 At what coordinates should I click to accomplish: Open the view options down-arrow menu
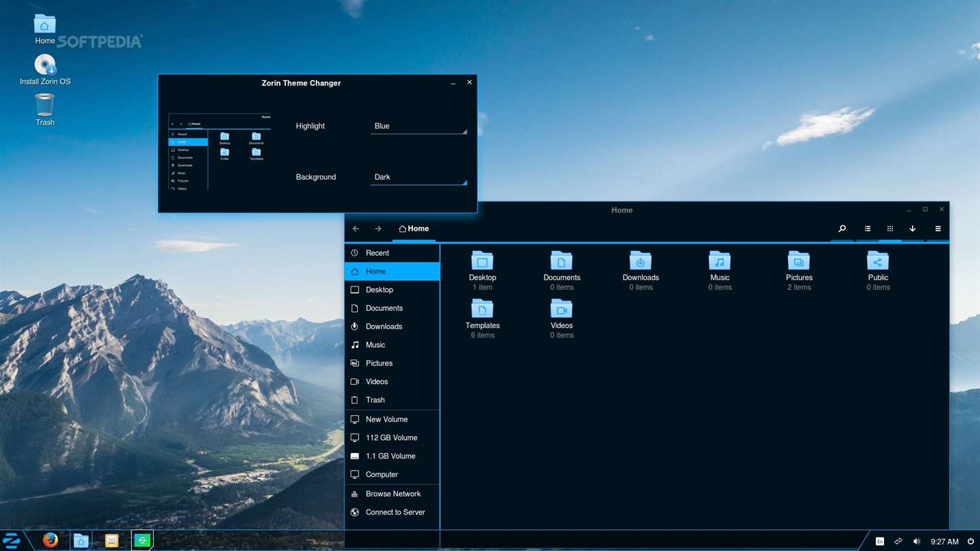913,229
